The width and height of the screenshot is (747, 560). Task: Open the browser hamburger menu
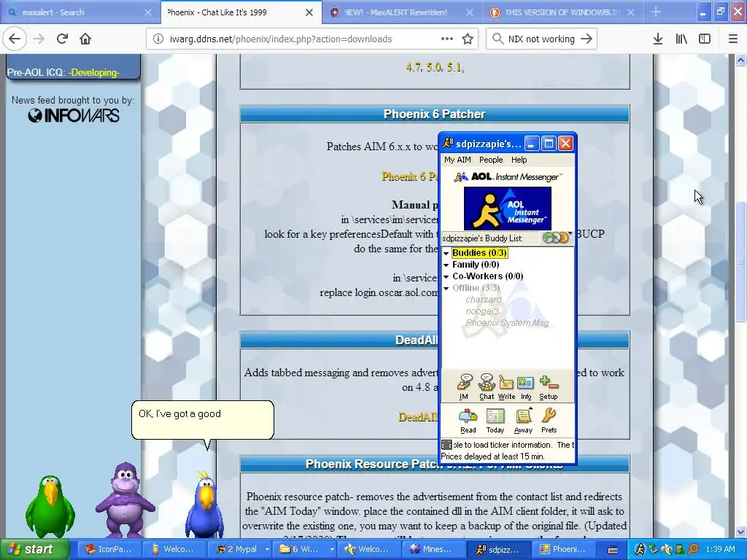(733, 39)
